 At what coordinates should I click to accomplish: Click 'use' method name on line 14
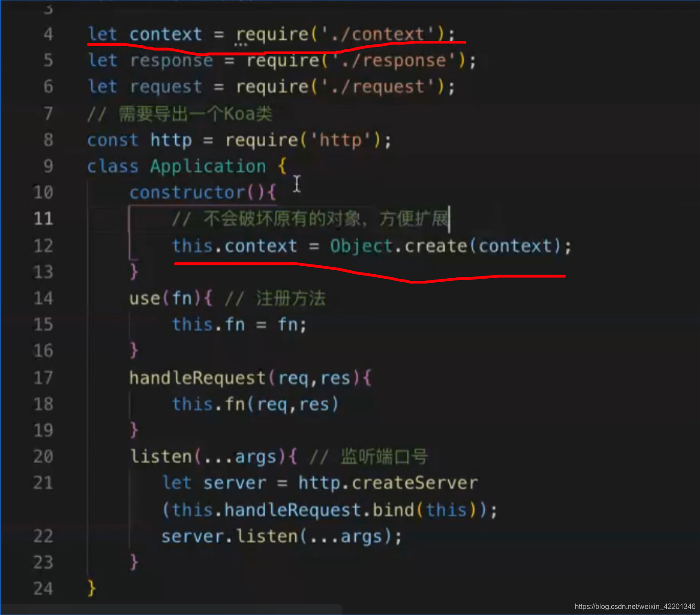[145, 298]
